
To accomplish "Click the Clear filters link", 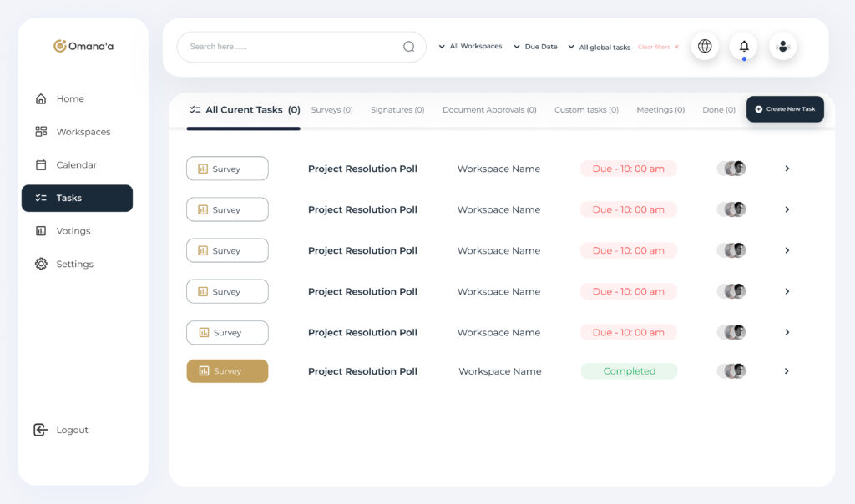I will pos(658,48).
